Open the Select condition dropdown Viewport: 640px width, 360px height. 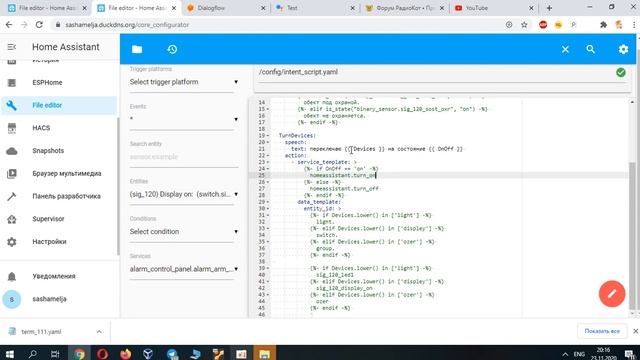[x=184, y=231]
